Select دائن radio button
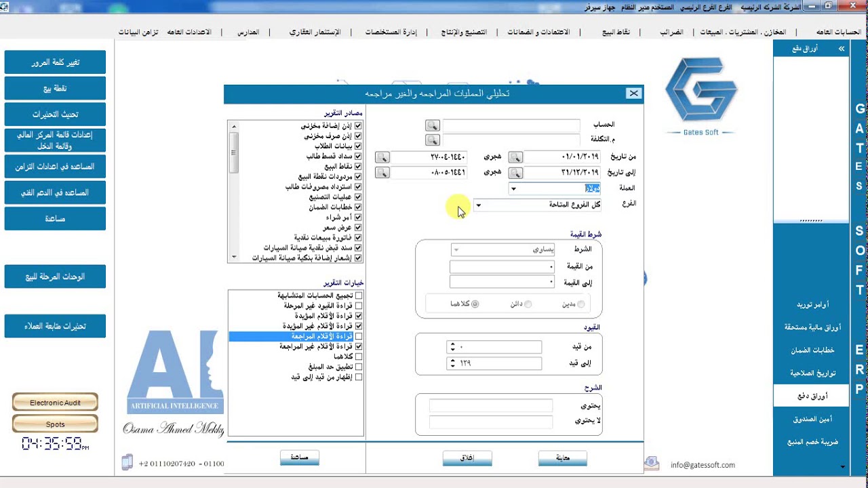 pos(528,304)
